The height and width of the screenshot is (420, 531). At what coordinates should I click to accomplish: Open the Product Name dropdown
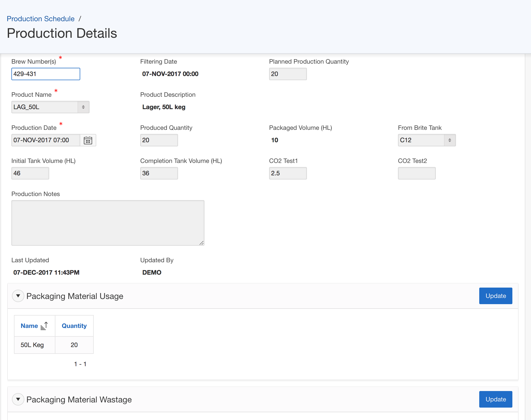tap(50, 107)
